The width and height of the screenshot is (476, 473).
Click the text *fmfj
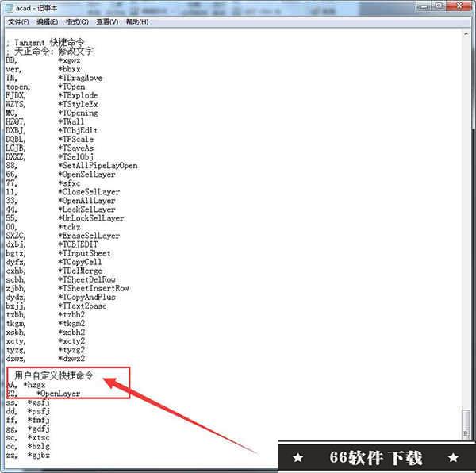click(39, 420)
